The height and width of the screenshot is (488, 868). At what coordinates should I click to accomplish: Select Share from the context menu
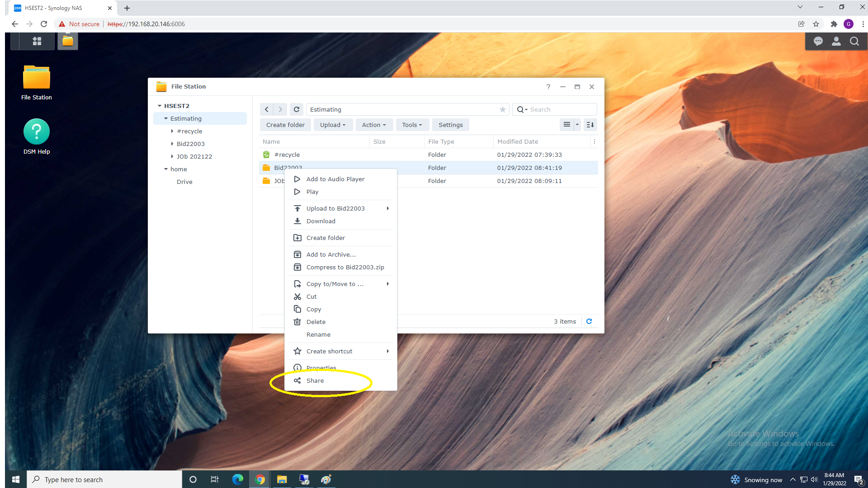tap(315, 380)
